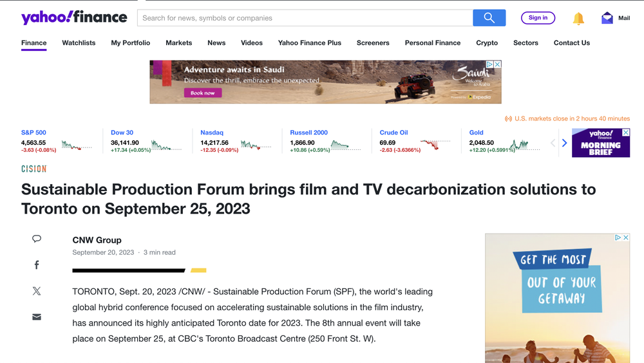Open the Nasdaq quote link
Image resolution: width=644 pixels, height=363 pixels.
pyautogui.click(x=212, y=132)
